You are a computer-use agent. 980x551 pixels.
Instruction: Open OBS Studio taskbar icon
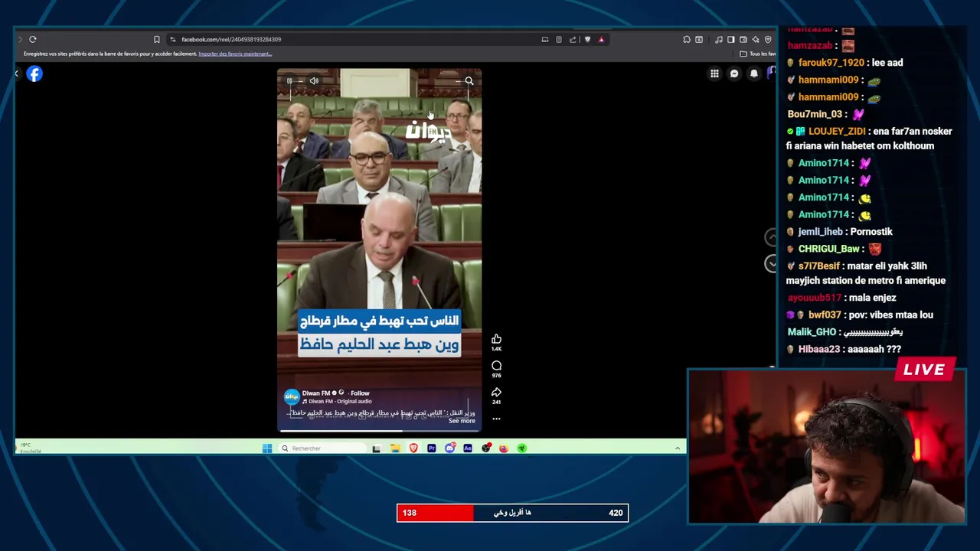pos(486,448)
